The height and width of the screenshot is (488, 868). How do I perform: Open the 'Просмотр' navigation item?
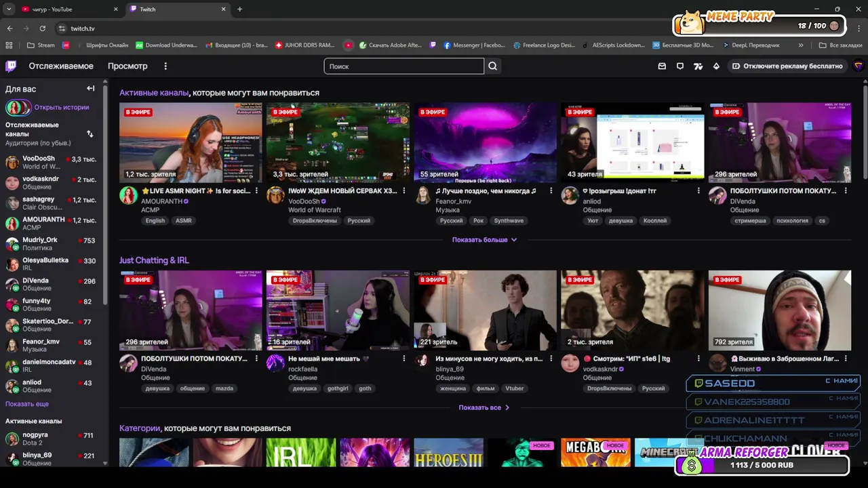tap(127, 66)
